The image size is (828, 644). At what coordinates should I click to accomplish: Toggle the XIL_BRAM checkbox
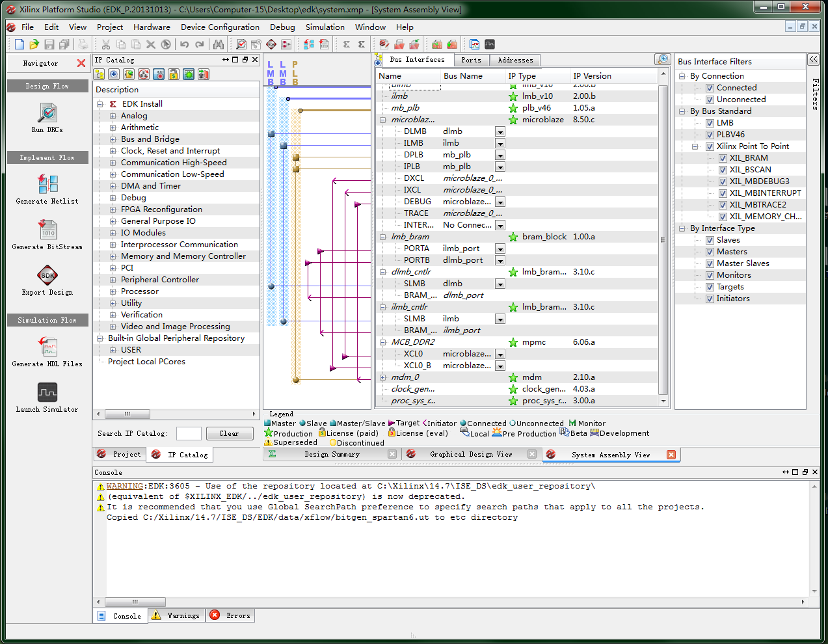(x=723, y=158)
